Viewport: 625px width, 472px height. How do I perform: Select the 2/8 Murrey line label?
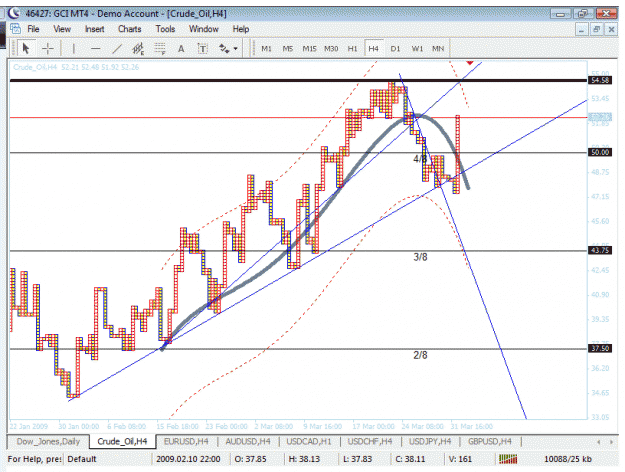coord(420,355)
